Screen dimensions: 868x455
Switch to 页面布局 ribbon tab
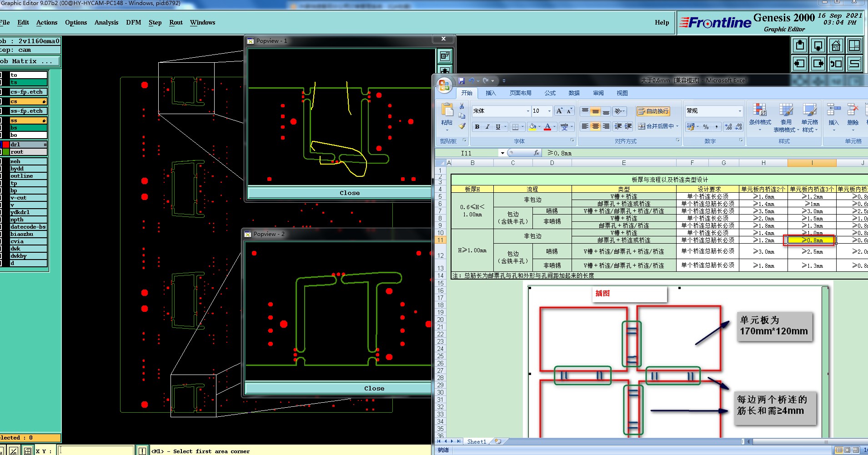[520, 93]
